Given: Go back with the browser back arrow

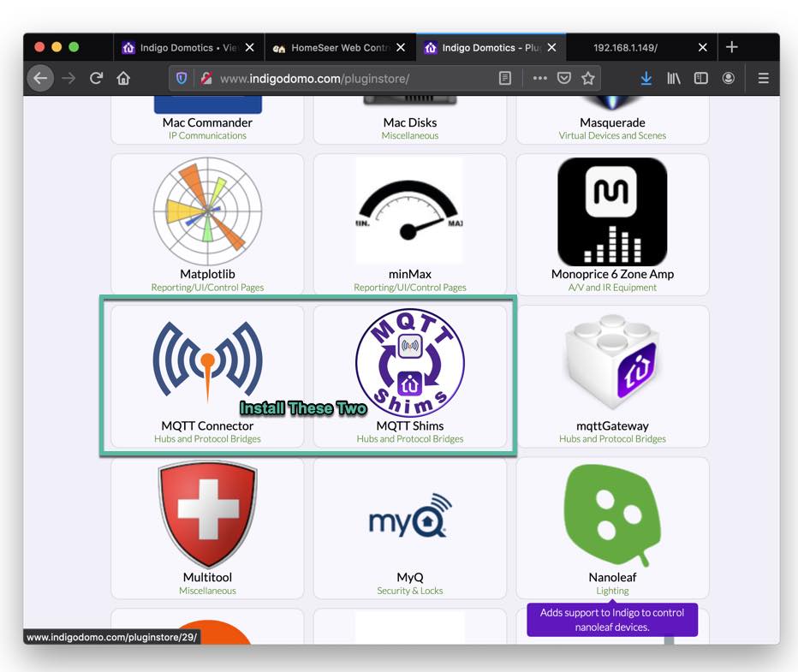Looking at the screenshot, I should click(40, 79).
